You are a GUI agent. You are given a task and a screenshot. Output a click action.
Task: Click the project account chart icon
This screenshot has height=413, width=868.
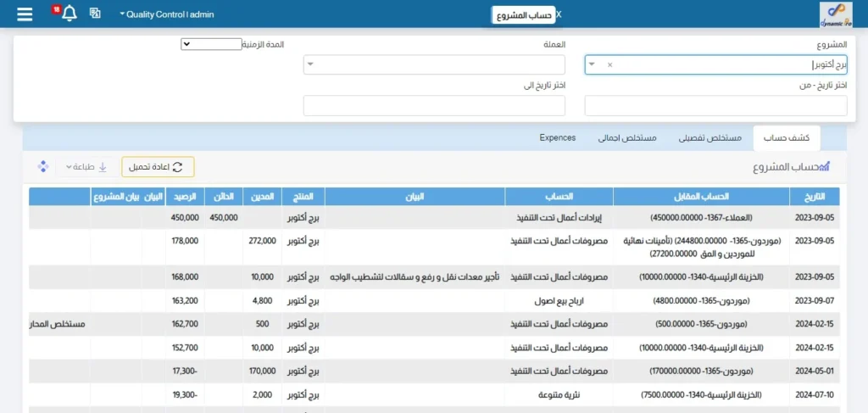[825, 167]
